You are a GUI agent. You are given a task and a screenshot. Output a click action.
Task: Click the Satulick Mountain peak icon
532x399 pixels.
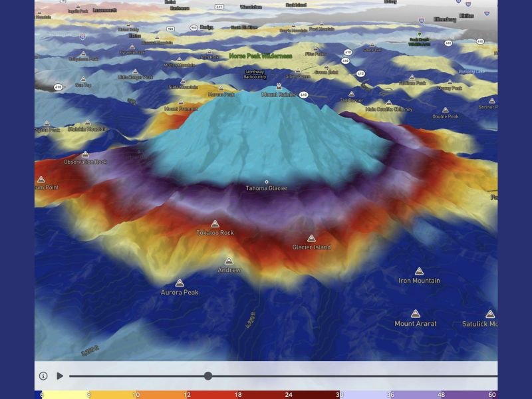coord(490,314)
